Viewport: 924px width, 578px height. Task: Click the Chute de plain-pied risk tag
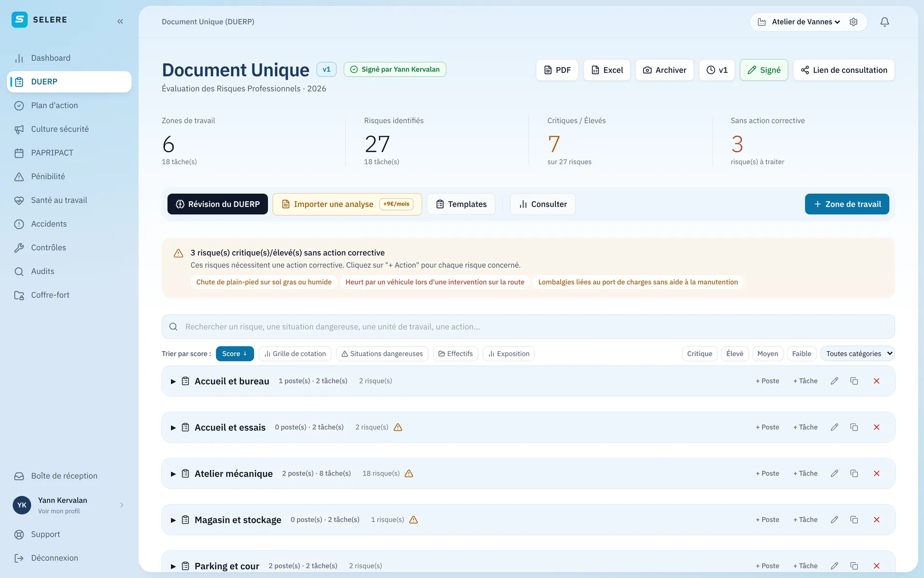tap(264, 282)
